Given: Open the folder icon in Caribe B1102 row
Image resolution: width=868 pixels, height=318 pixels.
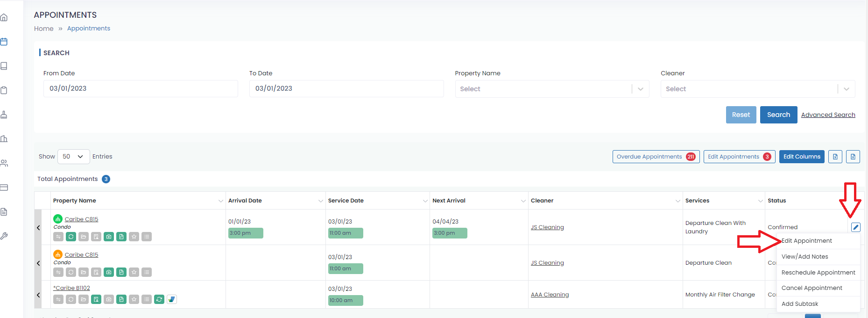Looking at the screenshot, I should (x=84, y=299).
